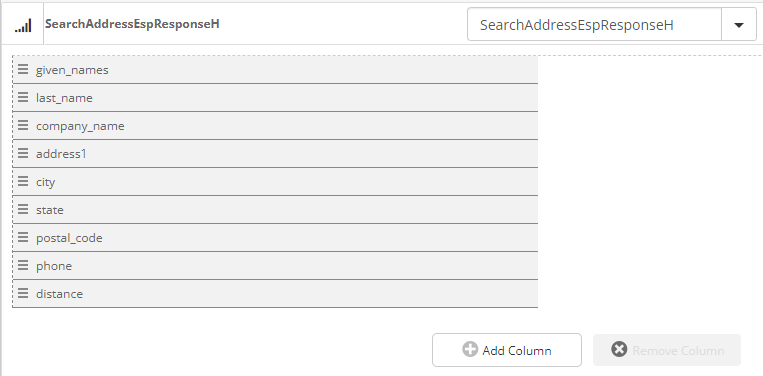
Task: Select the given_names column row
Action: [275, 70]
